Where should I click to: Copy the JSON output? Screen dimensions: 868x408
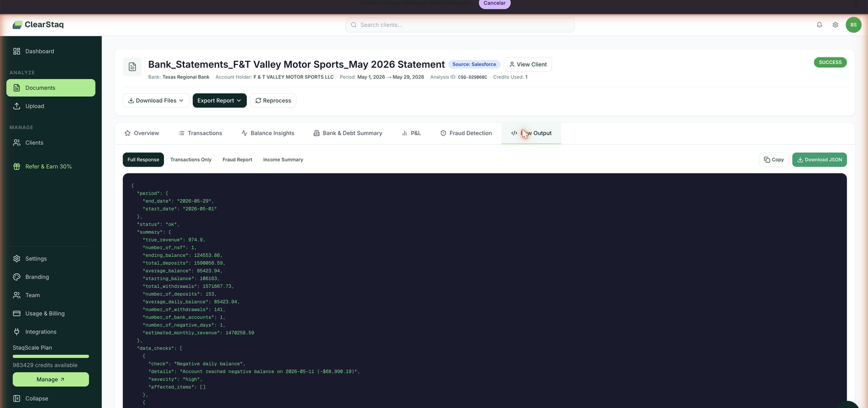(774, 160)
